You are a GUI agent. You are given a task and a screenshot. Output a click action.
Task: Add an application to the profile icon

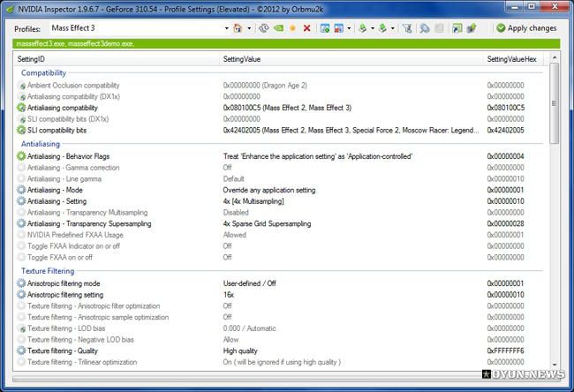(325, 28)
